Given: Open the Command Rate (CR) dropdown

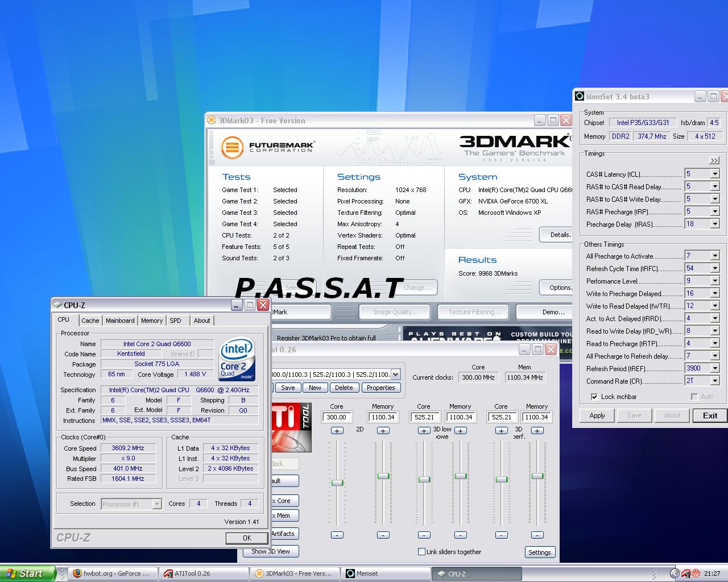Looking at the screenshot, I should click(715, 381).
